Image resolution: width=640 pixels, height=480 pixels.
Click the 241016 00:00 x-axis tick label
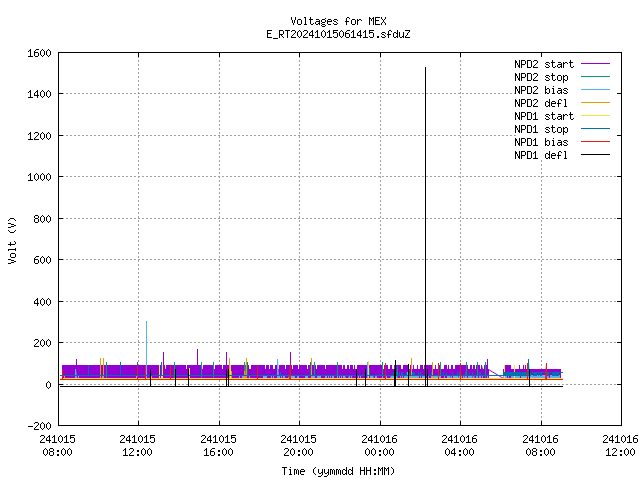coord(379,446)
